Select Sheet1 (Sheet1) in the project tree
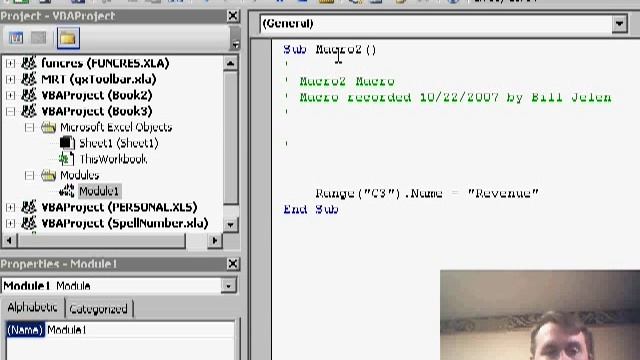 (118, 143)
